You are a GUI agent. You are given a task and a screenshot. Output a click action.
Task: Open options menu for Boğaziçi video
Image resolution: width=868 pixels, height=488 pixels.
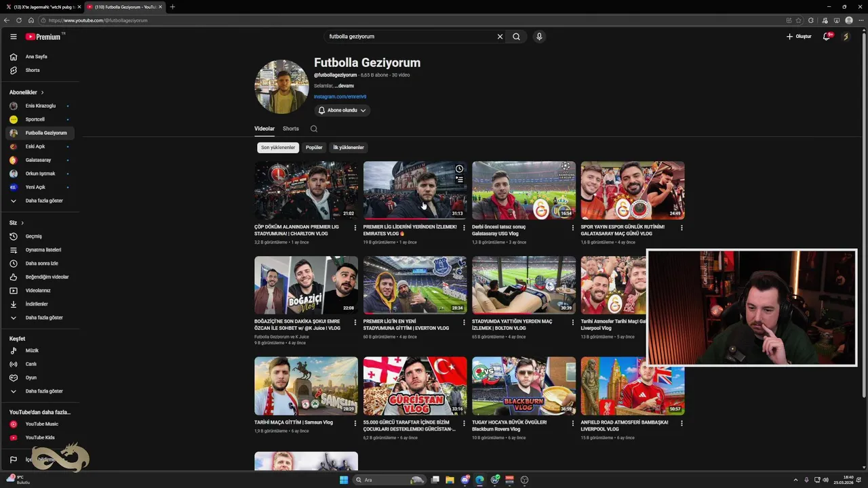(x=355, y=322)
